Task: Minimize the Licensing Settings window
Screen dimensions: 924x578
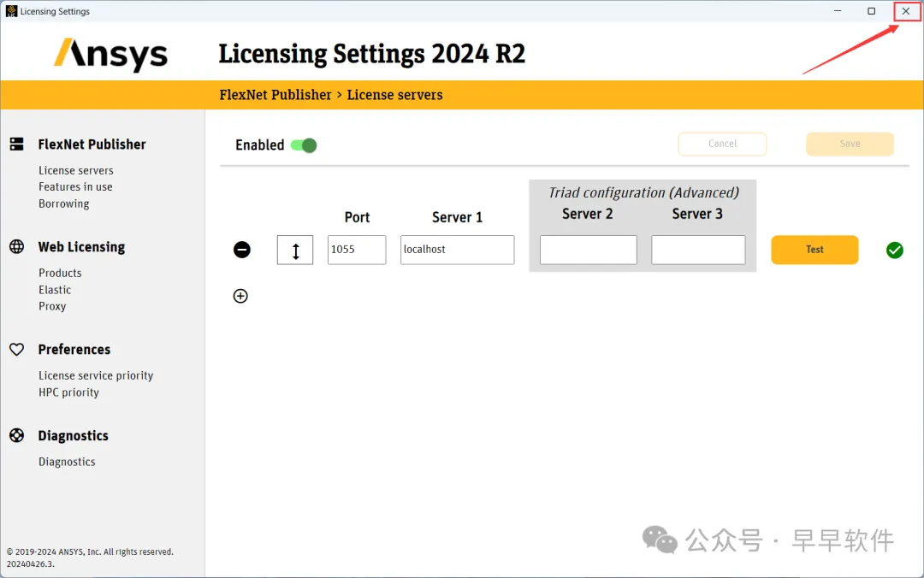Action: tap(838, 11)
